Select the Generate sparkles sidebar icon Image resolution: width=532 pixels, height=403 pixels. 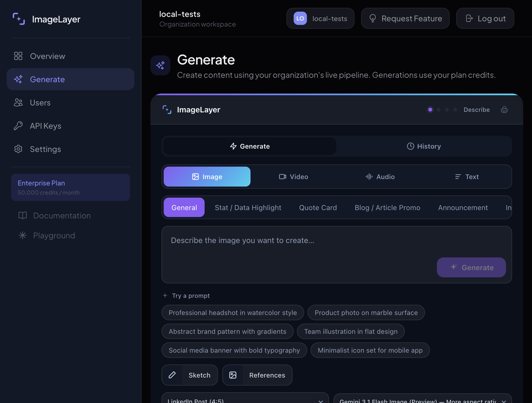(x=18, y=79)
